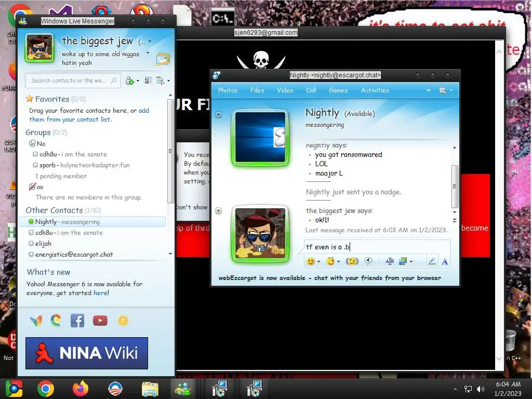Image resolution: width=532 pixels, height=399 pixels.
Task: Click the contact list scrollbar
Action: 170,151
